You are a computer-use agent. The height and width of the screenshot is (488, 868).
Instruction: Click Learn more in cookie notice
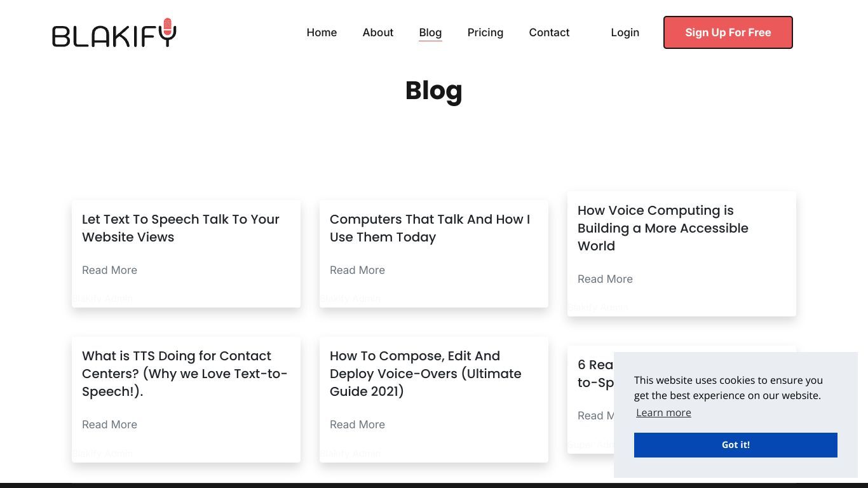click(x=663, y=412)
